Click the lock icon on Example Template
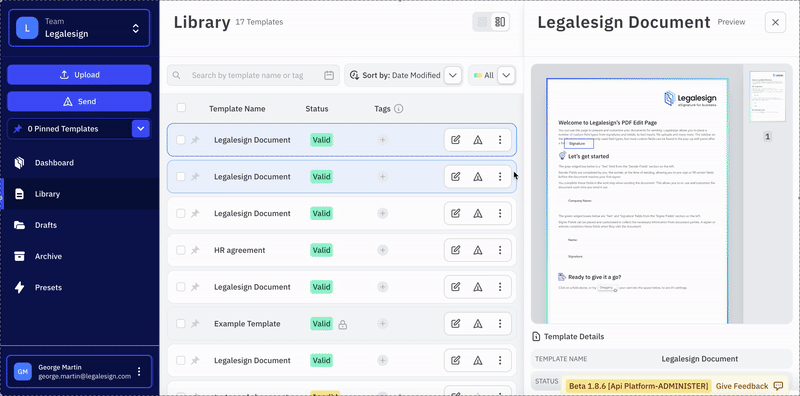 click(343, 325)
